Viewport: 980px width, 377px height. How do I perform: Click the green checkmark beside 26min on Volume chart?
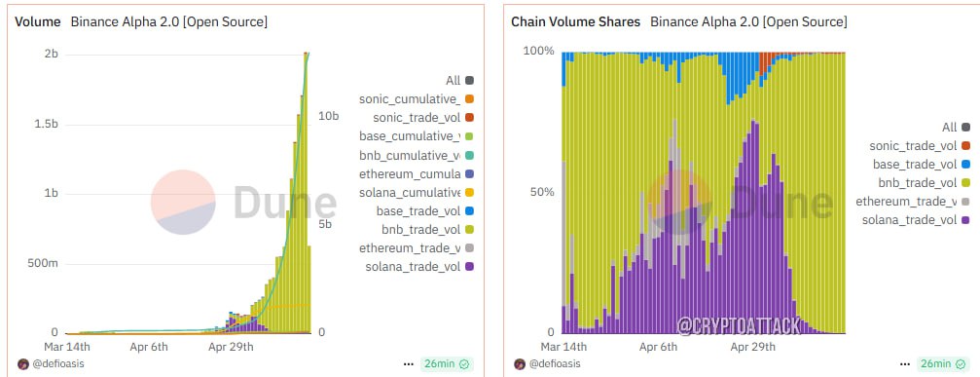pos(465,364)
